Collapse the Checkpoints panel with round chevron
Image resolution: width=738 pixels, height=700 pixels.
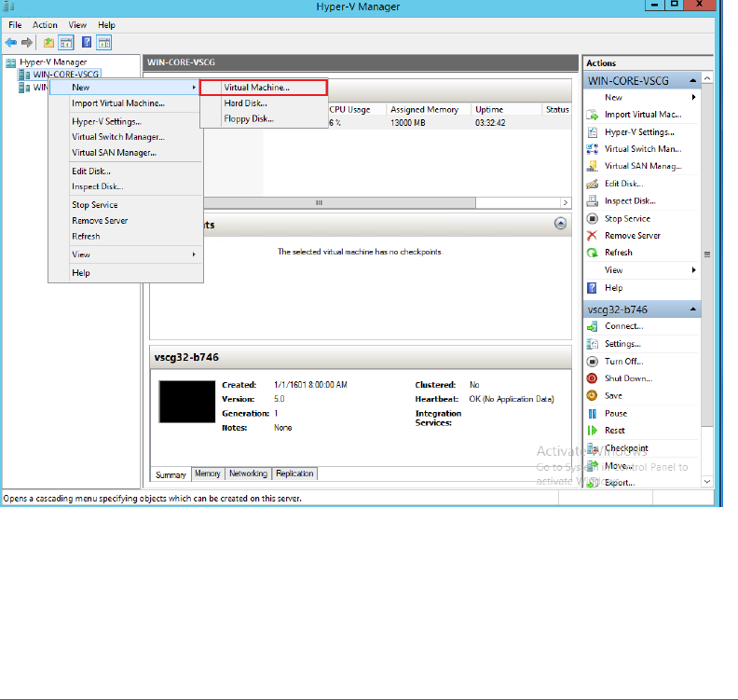(x=560, y=224)
